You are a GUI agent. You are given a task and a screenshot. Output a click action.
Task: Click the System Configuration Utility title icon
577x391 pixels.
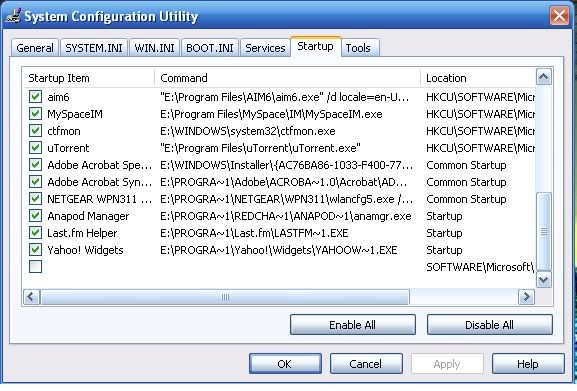[x=13, y=16]
